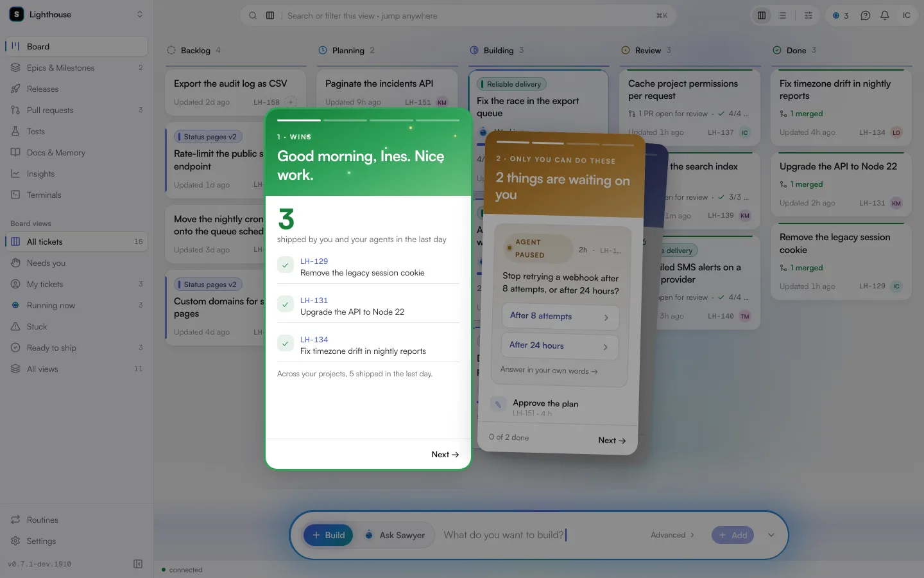Click the columns icon inside search bar
Screen dimensions: 924x578
[270, 15]
